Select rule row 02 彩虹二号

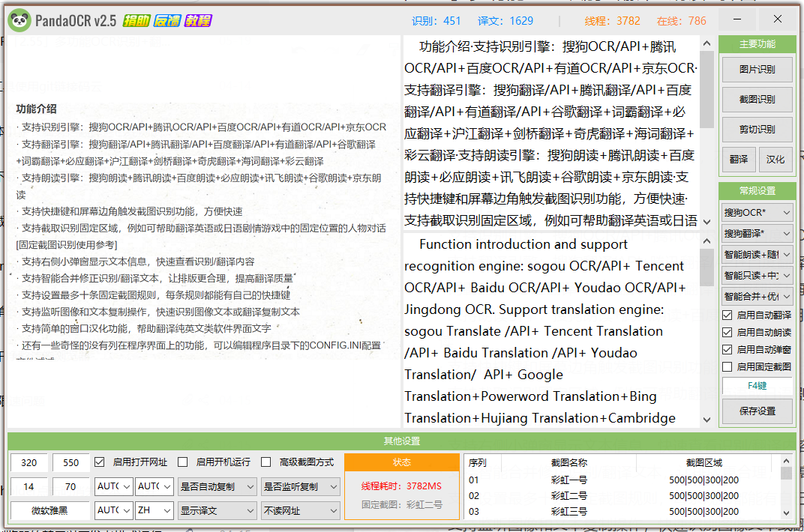(x=622, y=495)
